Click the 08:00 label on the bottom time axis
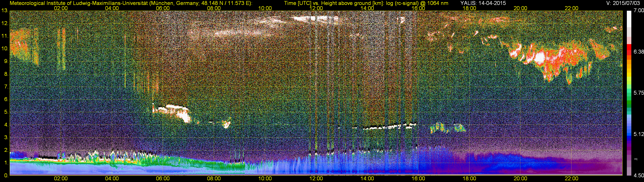Screen dimensions: 644x182 point(214,179)
